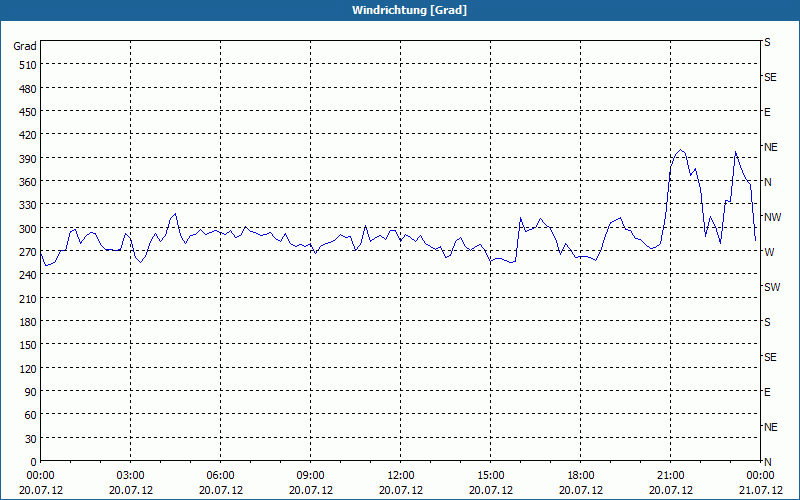Screen dimensions: 800x500
Task: Click the 21:00 time axis label
Action: click(670, 476)
